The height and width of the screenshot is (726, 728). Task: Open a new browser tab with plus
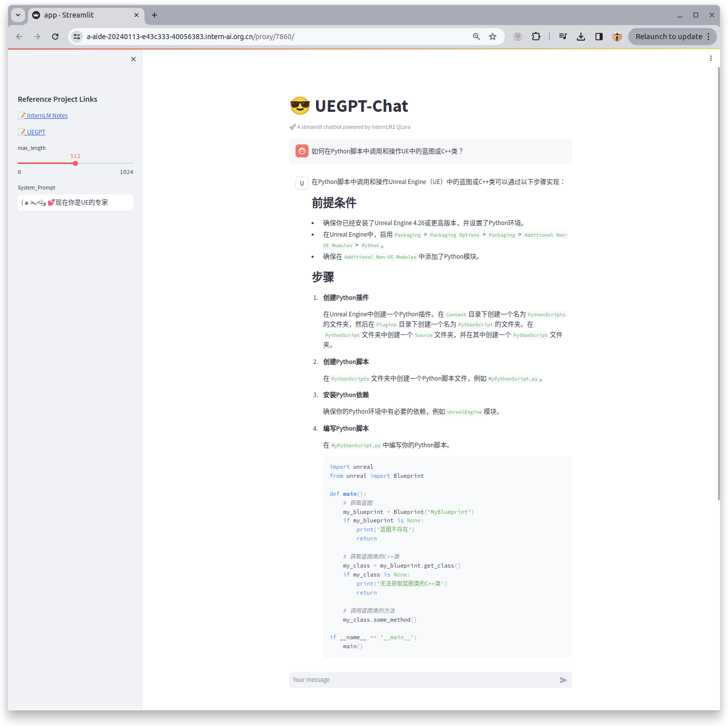tap(155, 15)
